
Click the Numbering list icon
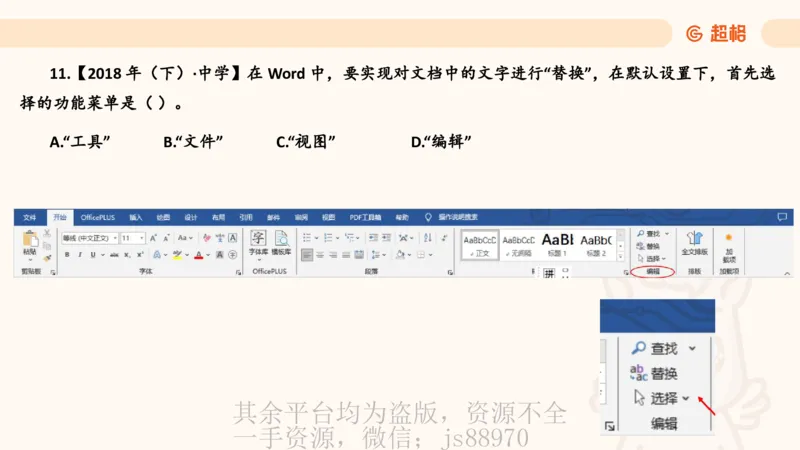pos(328,238)
